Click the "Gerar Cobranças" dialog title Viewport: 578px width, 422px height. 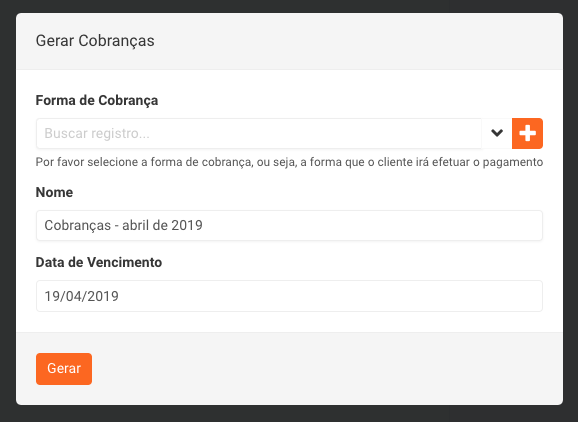click(x=95, y=41)
